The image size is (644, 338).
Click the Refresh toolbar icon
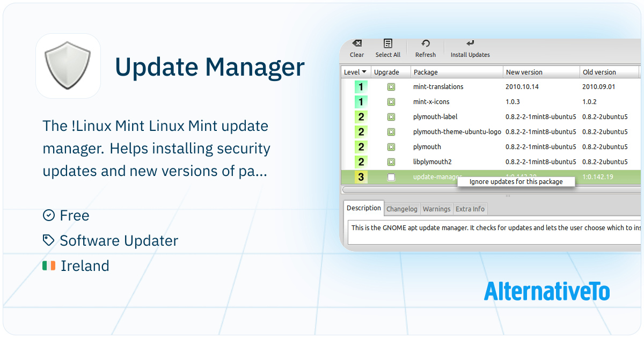pyautogui.click(x=426, y=43)
